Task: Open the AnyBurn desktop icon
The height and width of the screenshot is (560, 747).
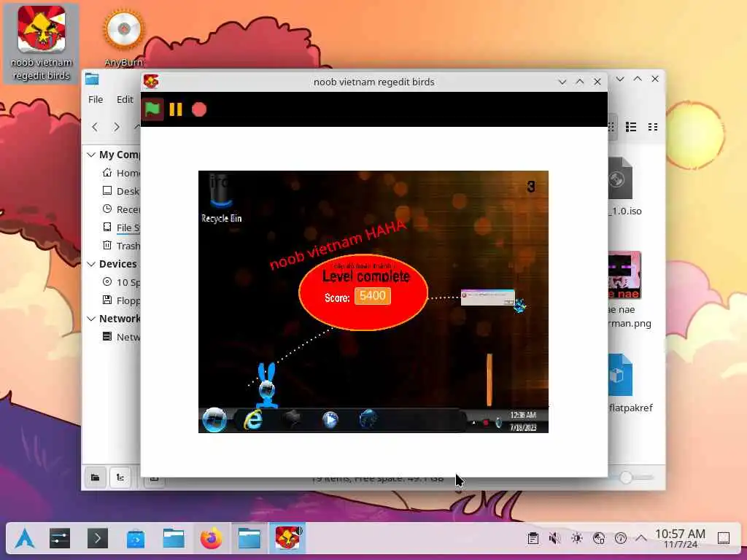Action: click(x=124, y=39)
